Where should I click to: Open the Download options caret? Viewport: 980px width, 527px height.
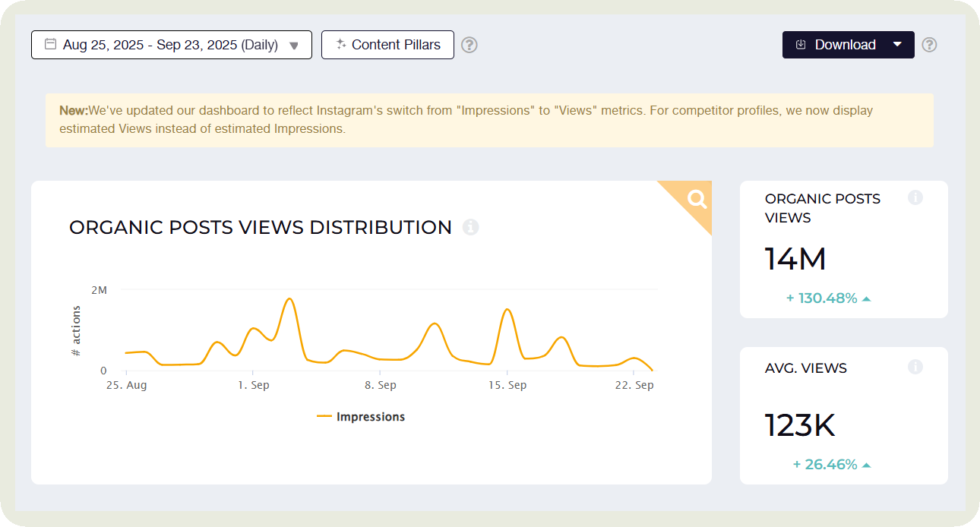tap(897, 44)
